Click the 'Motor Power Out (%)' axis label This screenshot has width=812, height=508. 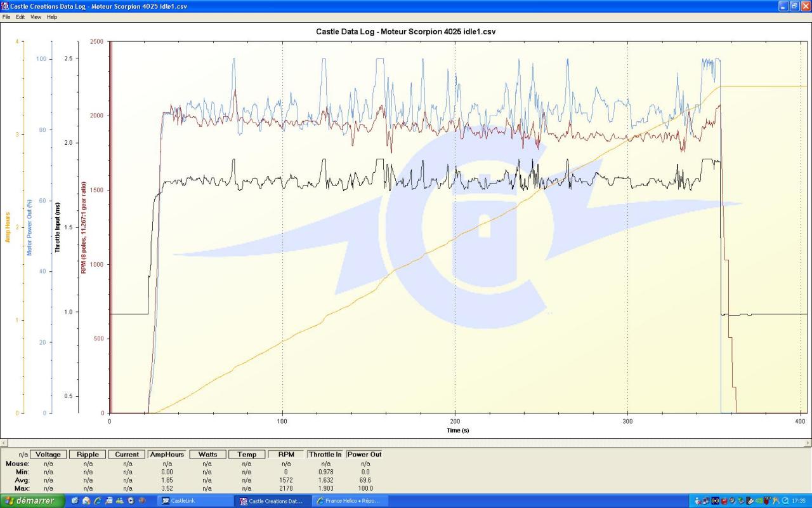(29, 227)
